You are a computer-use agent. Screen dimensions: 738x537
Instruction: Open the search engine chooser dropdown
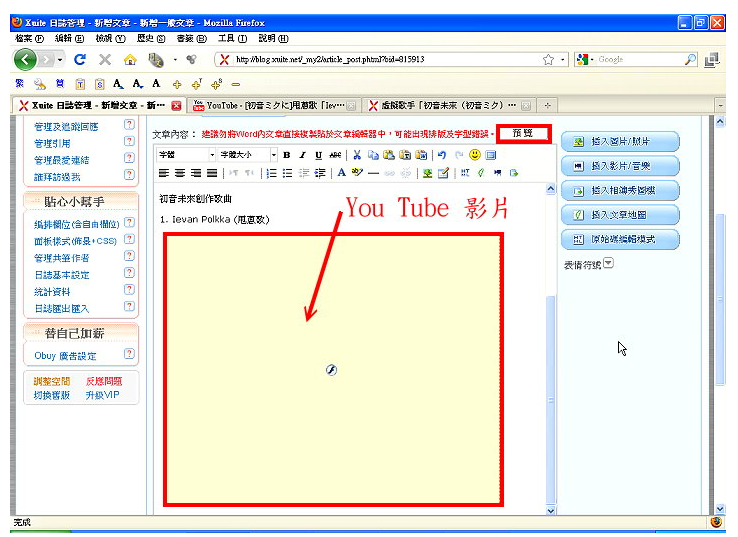pyautogui.click(x=592, y=60)
